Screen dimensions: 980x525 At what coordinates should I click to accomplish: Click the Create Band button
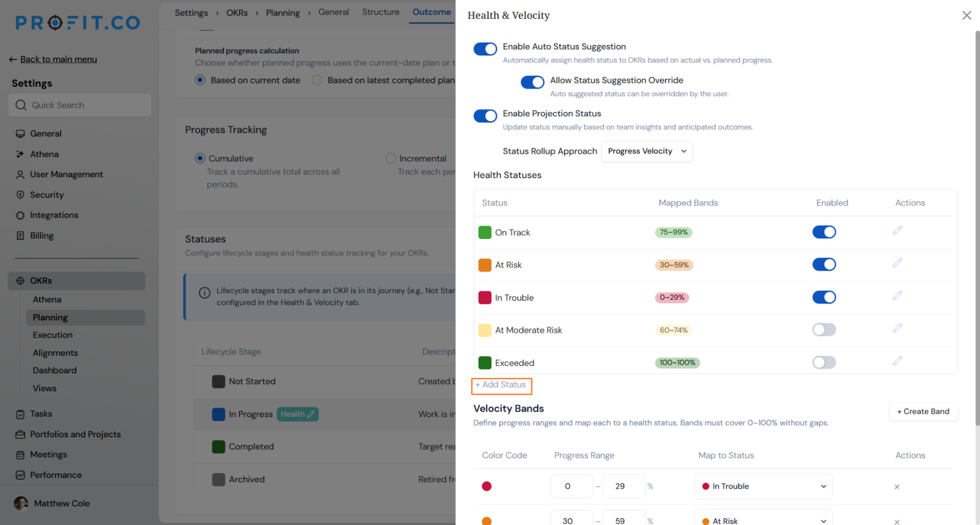[923, 411]
